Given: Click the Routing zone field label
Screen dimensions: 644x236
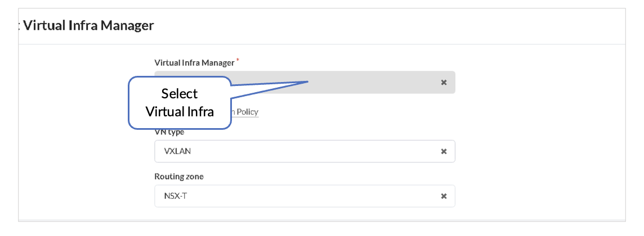Looking at the screenshot, I should pos(179,176).
